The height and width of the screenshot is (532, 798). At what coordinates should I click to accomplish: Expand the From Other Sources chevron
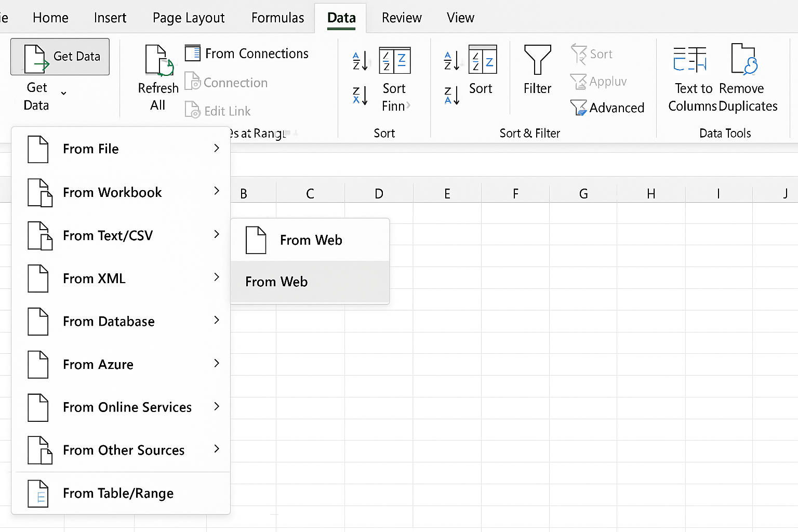217,449
